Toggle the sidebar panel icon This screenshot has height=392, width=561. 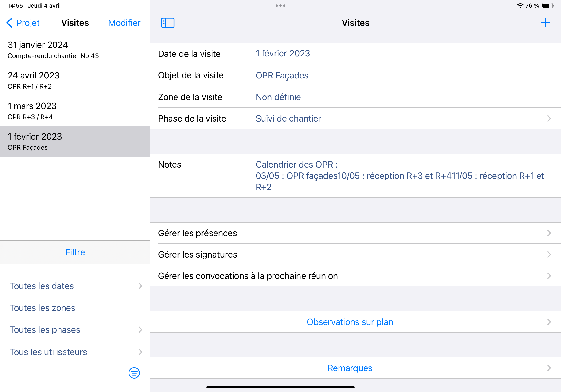coord(168,23)
